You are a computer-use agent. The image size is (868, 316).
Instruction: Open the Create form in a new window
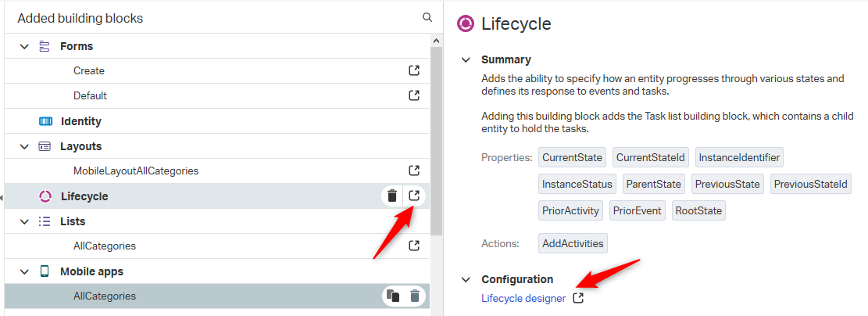click(413, 70)
